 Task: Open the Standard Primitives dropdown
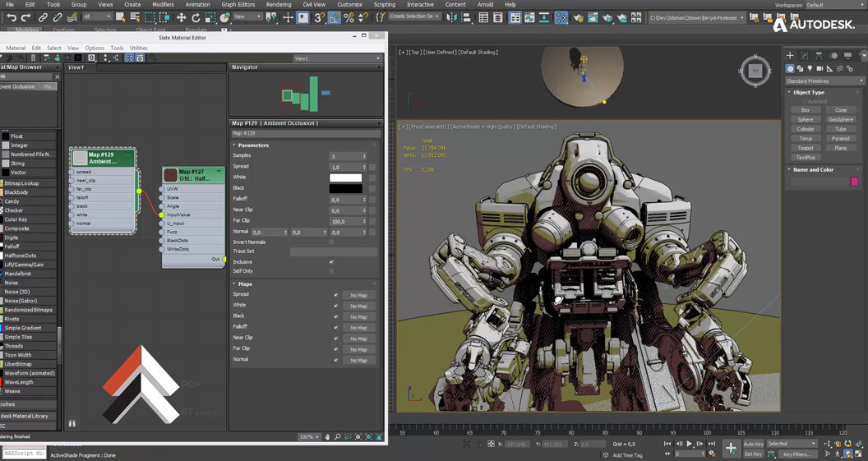pos(824,81)
